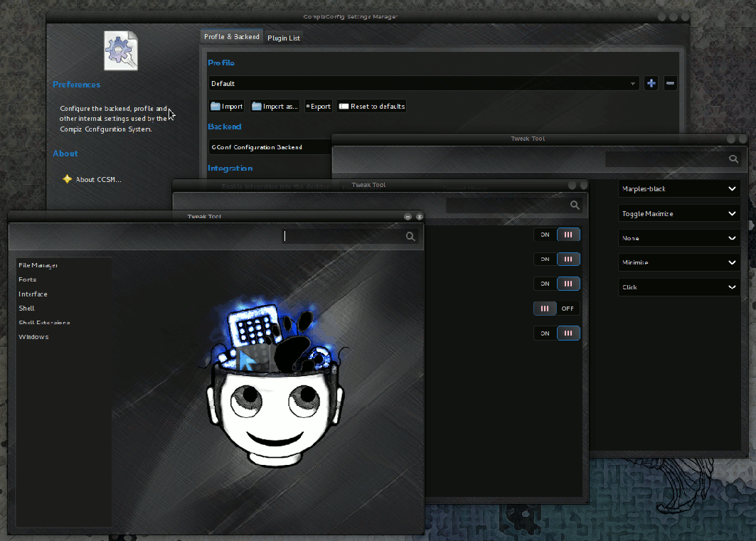Click the Tweak Tool head mascot image

[275, 383]
